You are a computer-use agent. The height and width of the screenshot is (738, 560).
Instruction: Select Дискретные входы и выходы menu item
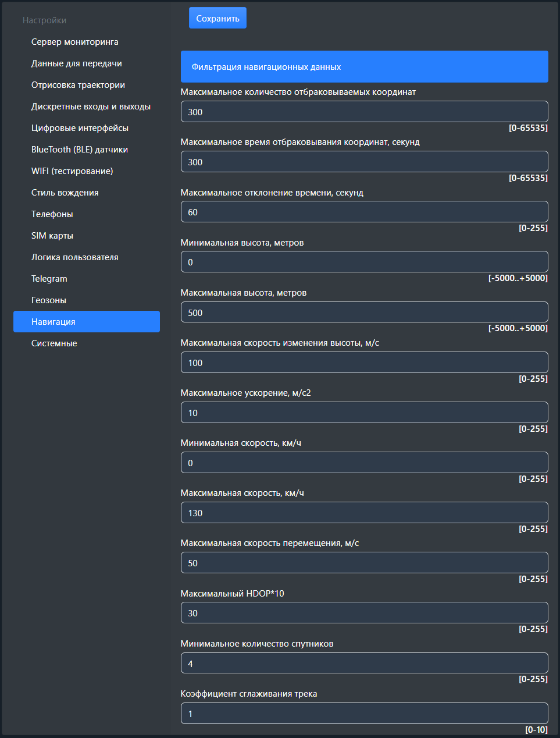pyautogui.click(x=91, y=107)
